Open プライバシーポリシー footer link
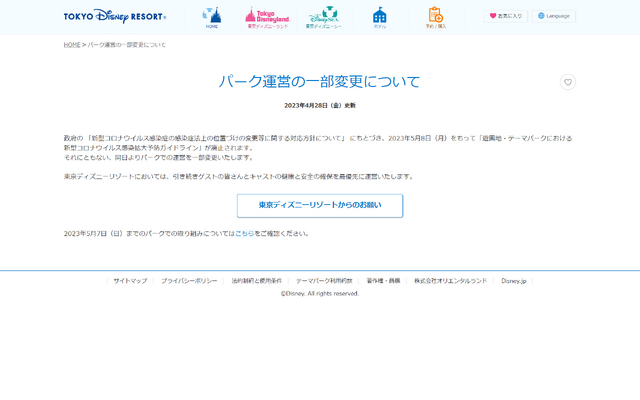This screenshot has width=640, height=400. (189, 281)
